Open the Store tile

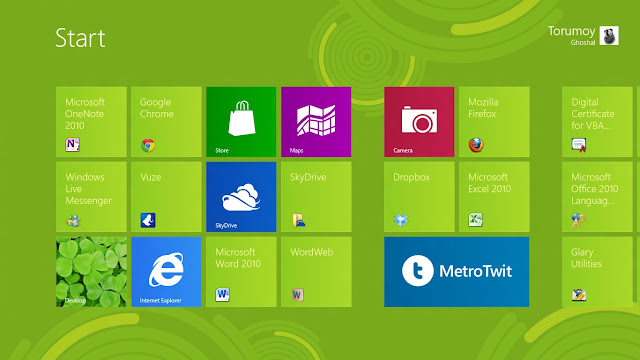pyautogui.click(x=241, y=122)
